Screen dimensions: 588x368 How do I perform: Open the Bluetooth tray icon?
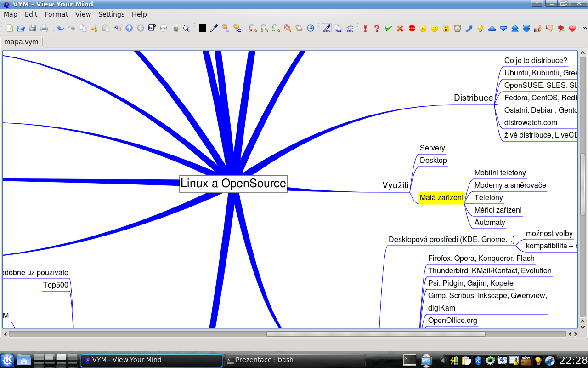click(x=478, y=361)
